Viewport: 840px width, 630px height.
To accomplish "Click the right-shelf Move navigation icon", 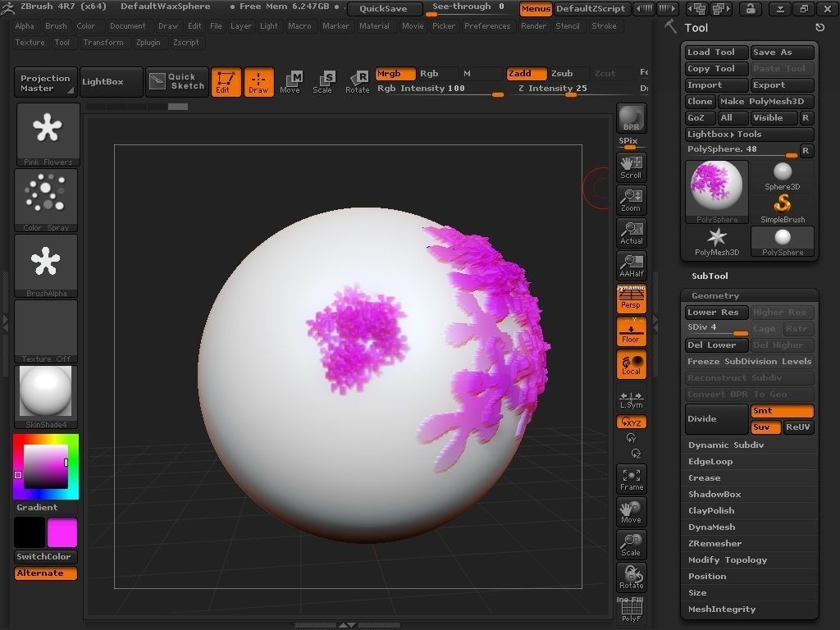I will coord(631,512).
